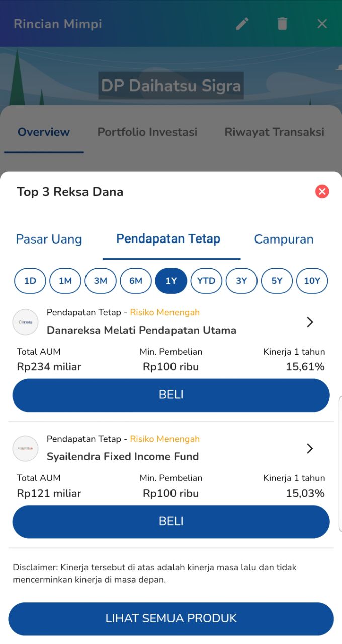This screenshot has height=644, width=342.
Task: Select the 10Y period chip
Action: [x=312, y=281]
